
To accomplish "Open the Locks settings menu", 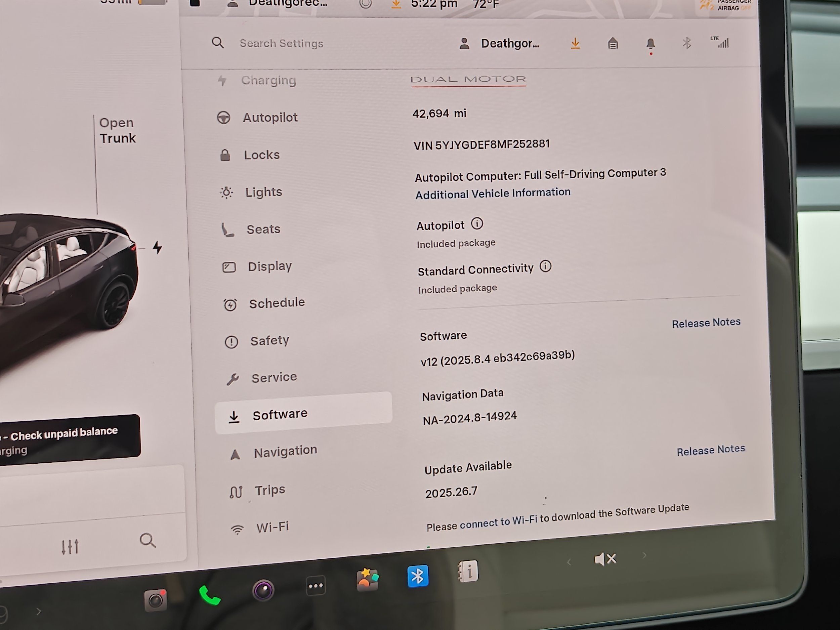I will tap(250, 155).
